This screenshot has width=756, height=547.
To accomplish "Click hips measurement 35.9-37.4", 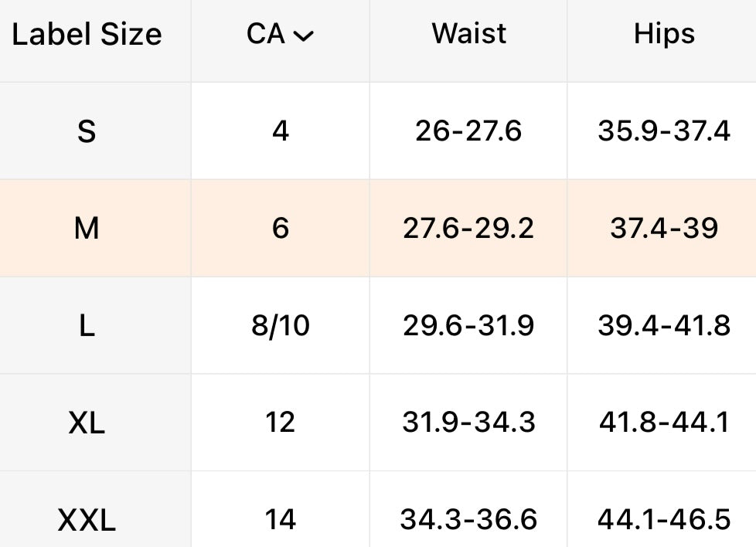I will (664, 131).
